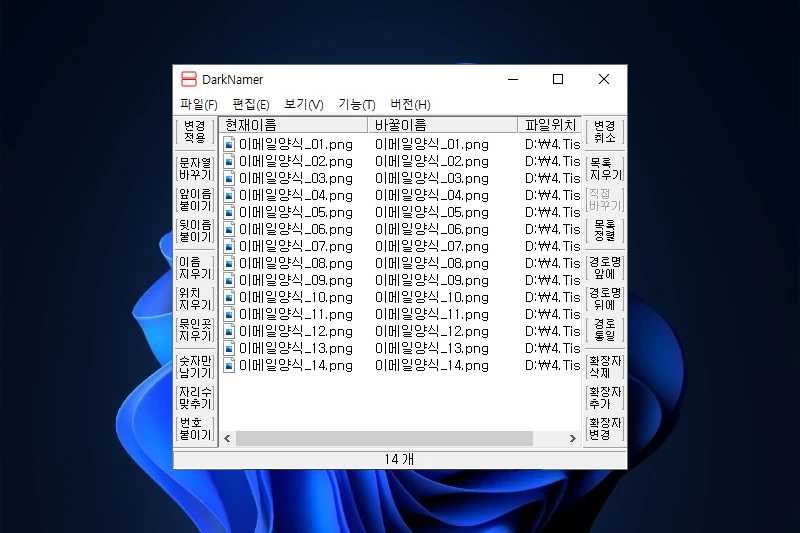Sort by the 바꿀이름 column header

point(442,125)
